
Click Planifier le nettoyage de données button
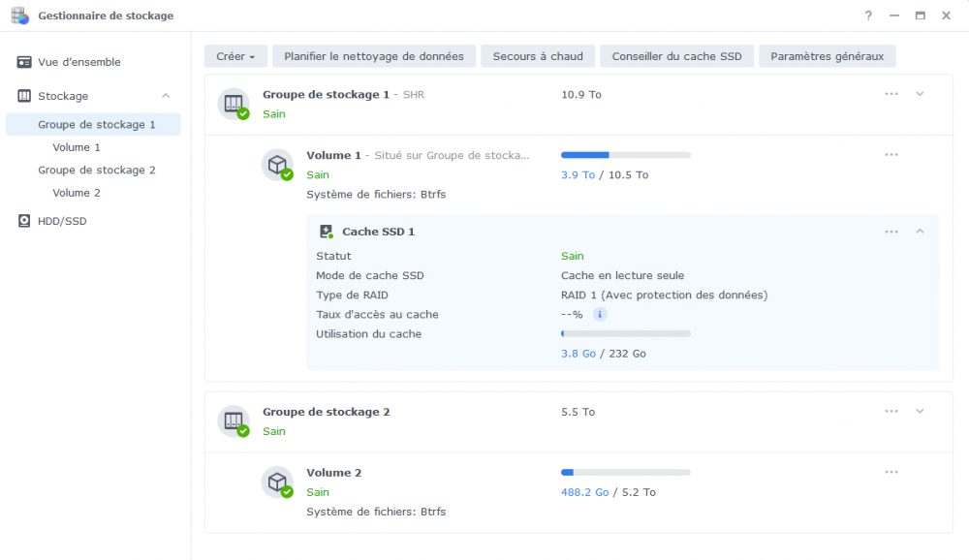374,56
